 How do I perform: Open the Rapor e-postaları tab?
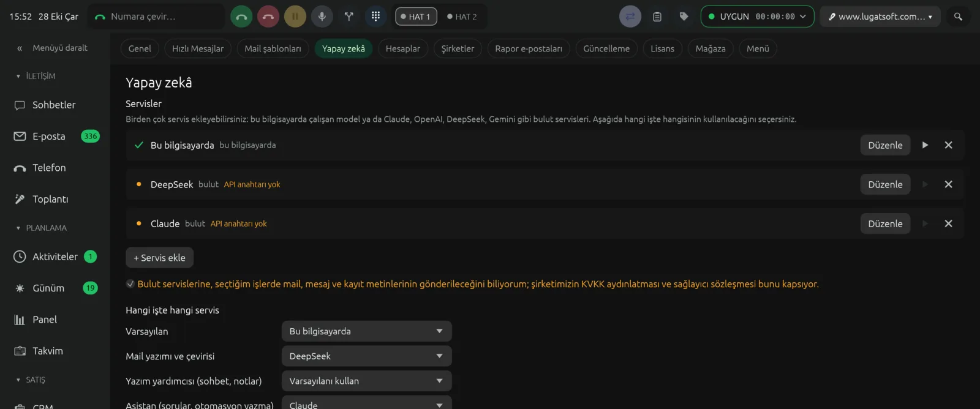(529, 48)
